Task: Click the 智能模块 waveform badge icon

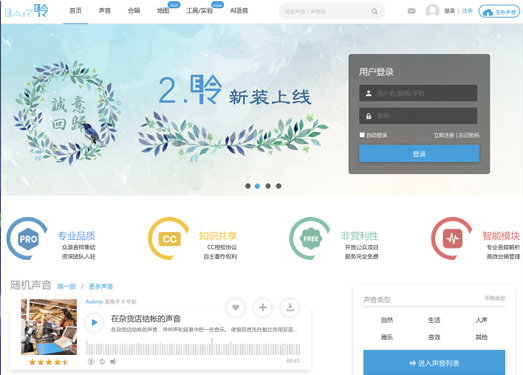Action: point(452,239)
